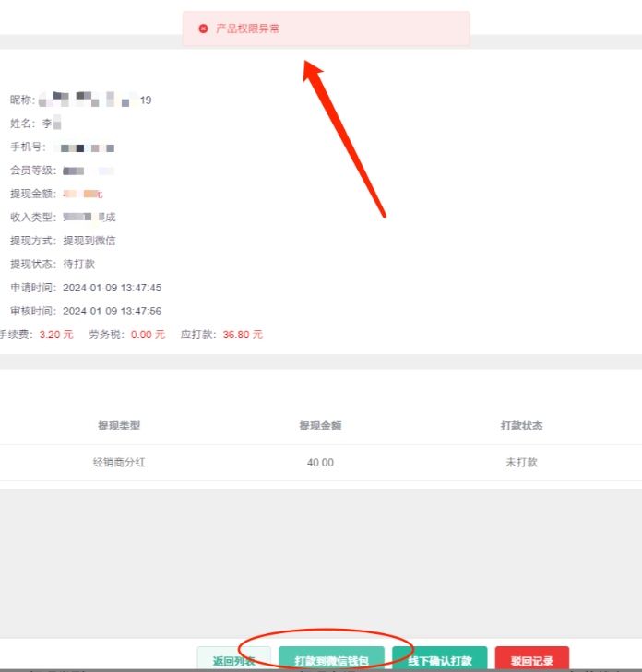Select the 打款状态 column header
The width and height of the screenshot is (642, 672).
(521, 426)
